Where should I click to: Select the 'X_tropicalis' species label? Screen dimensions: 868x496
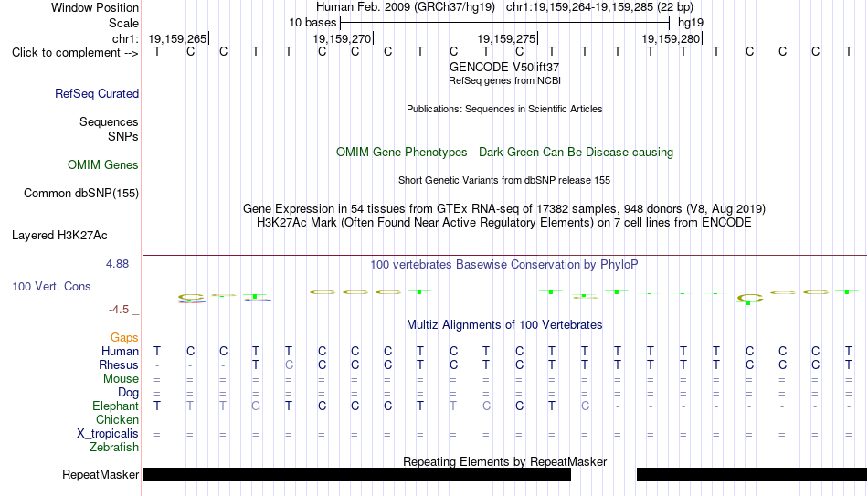coord(108,434)
